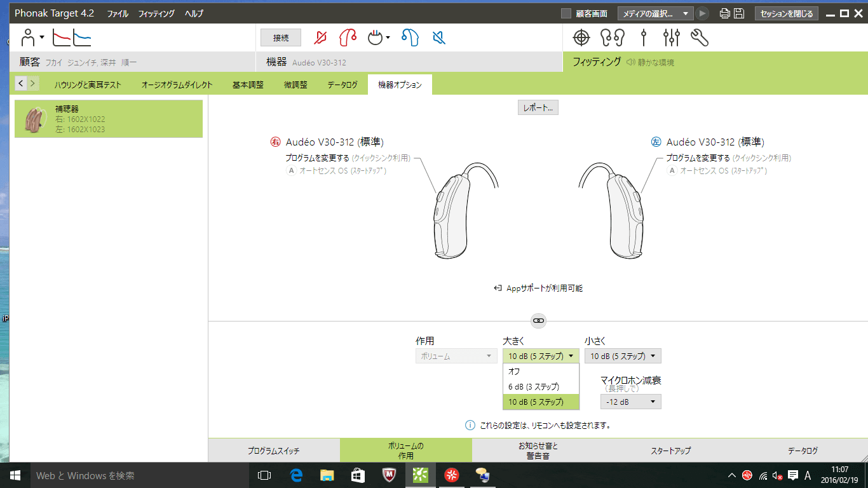868x488 pixels.
Task: Launch Microsoft Edge from taskbar
Action: 295,475
